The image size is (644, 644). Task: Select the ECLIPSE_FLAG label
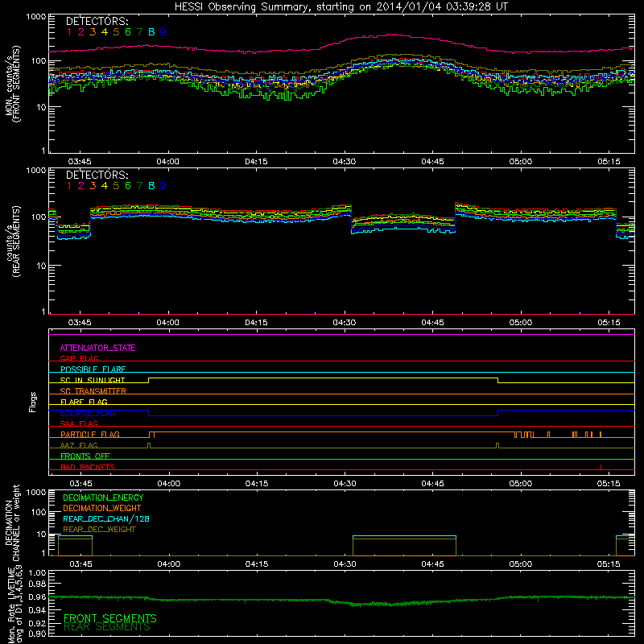pos(88,413)
